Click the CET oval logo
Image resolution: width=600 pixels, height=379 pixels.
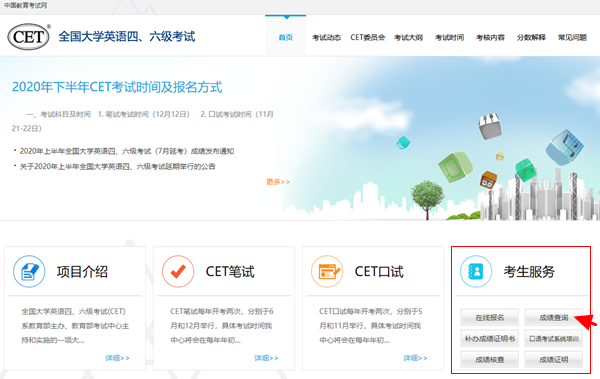[29, 37]
